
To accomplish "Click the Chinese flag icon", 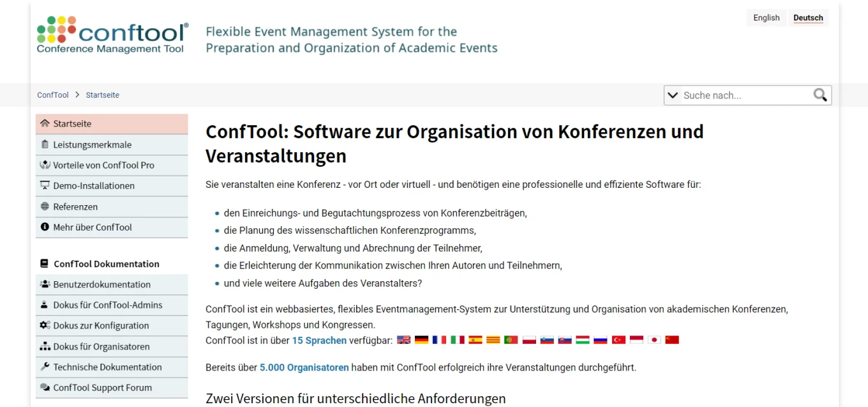I will click(672, 340).
